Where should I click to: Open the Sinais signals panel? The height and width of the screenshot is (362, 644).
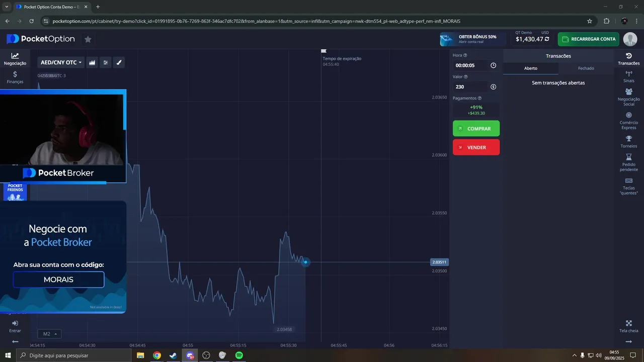coord(629,77)
